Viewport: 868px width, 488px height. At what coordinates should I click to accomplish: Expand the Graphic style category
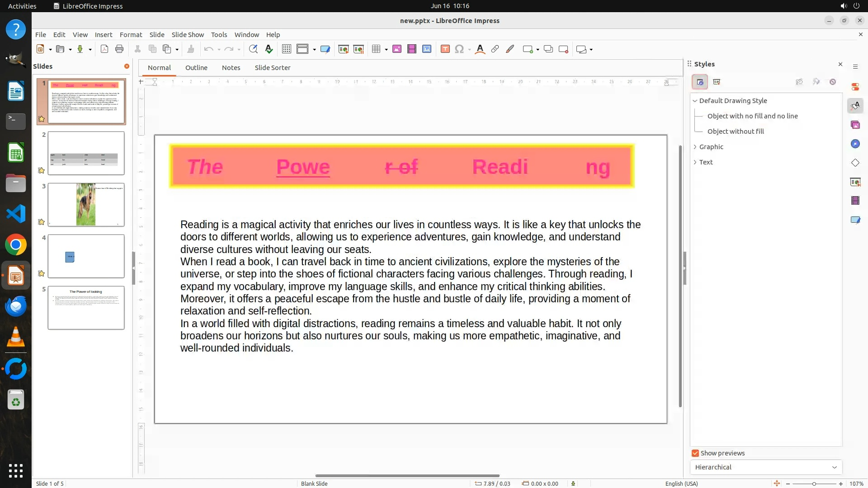point(695,147)
